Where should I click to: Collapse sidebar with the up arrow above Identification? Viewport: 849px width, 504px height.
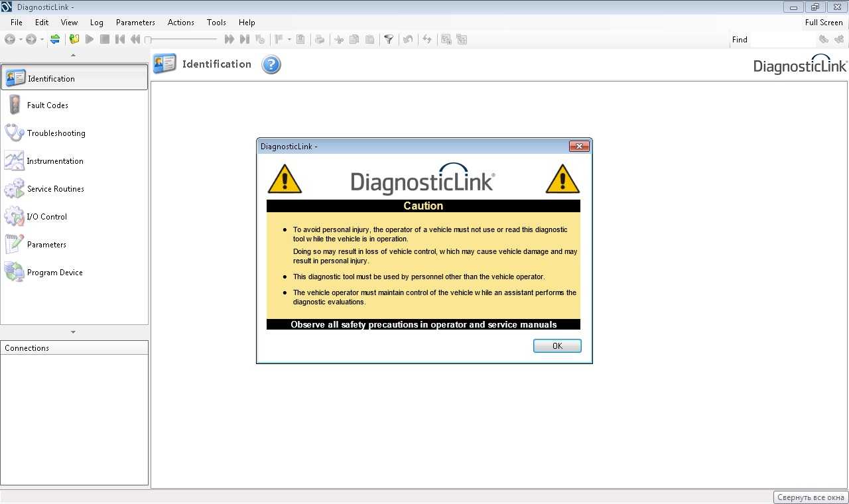(74, 55)
